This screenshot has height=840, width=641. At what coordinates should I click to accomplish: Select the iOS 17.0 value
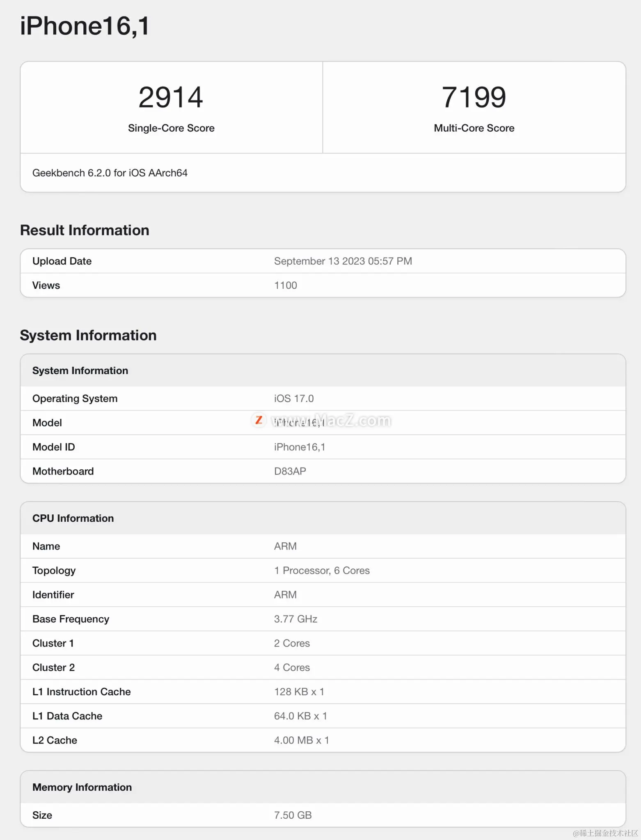coord(294,399)
